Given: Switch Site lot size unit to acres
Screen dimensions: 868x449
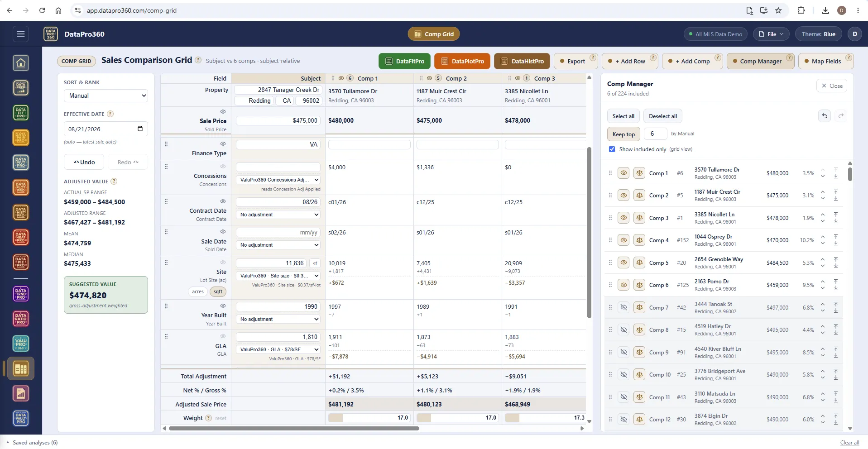Looking at the screenshot, I should (198, 291).
